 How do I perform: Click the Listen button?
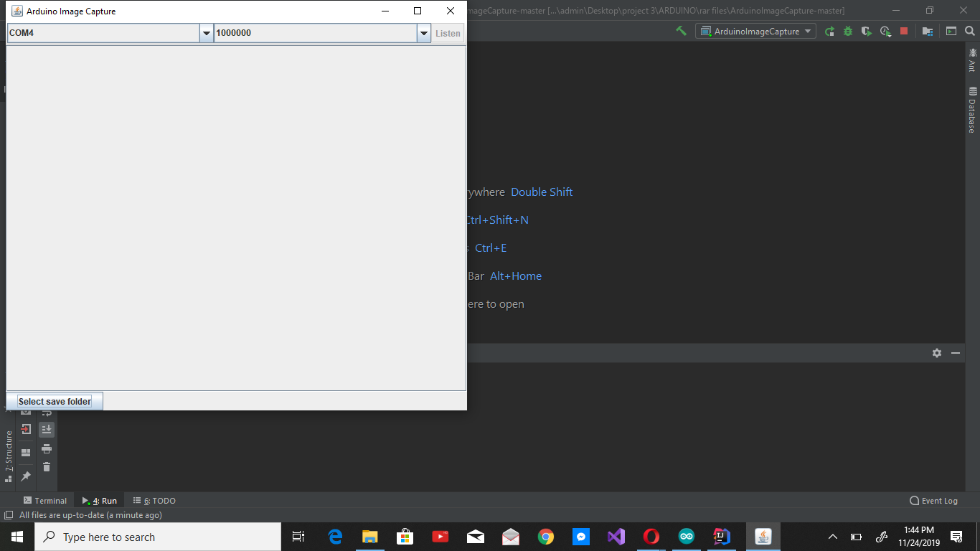(x=447, y=33)
